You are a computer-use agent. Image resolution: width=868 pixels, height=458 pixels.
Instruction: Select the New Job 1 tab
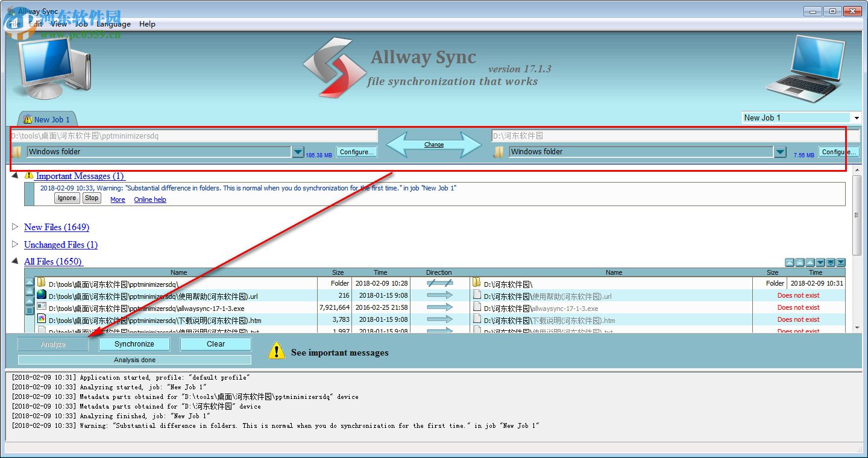click(47, 119)
